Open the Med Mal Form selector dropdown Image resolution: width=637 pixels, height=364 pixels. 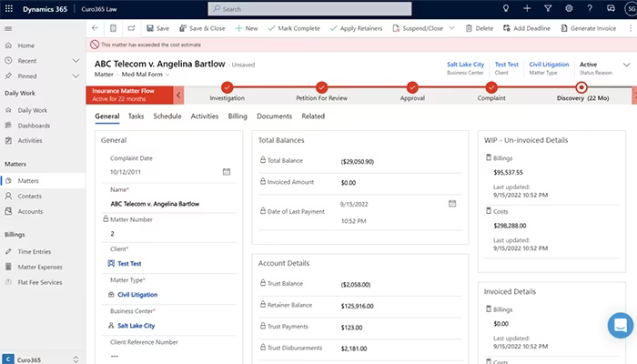(167, 75)
